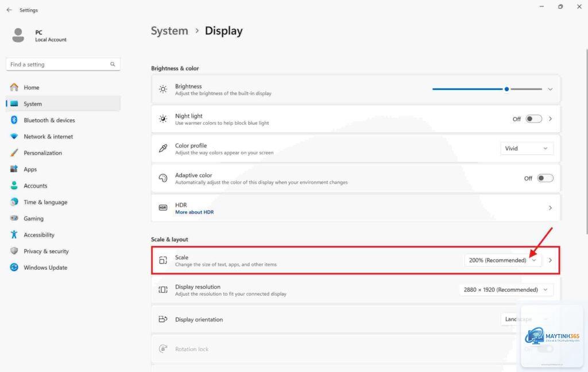Image resolution: width=588 pixels, height=372 pixels.
Task: Click the Accessibility figure icon
Action: click(x=14, y=235)
